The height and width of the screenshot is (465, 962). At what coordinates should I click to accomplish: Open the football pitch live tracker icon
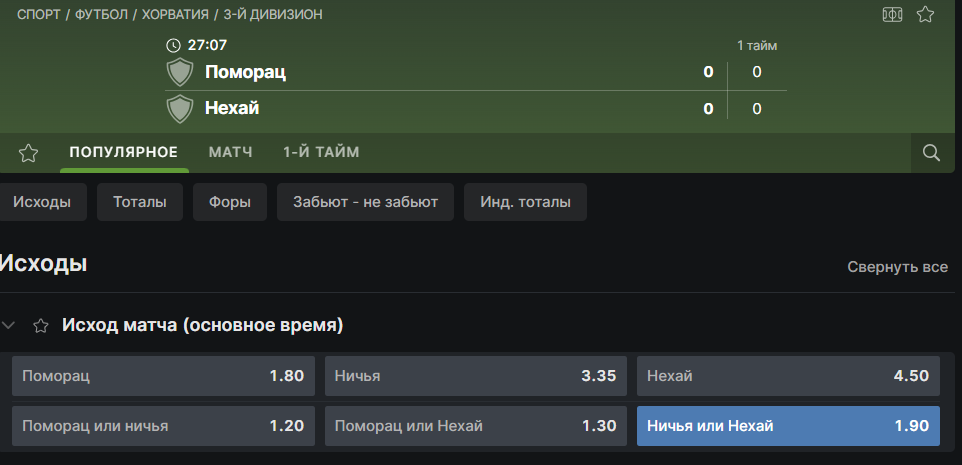(x=892, y=15)
